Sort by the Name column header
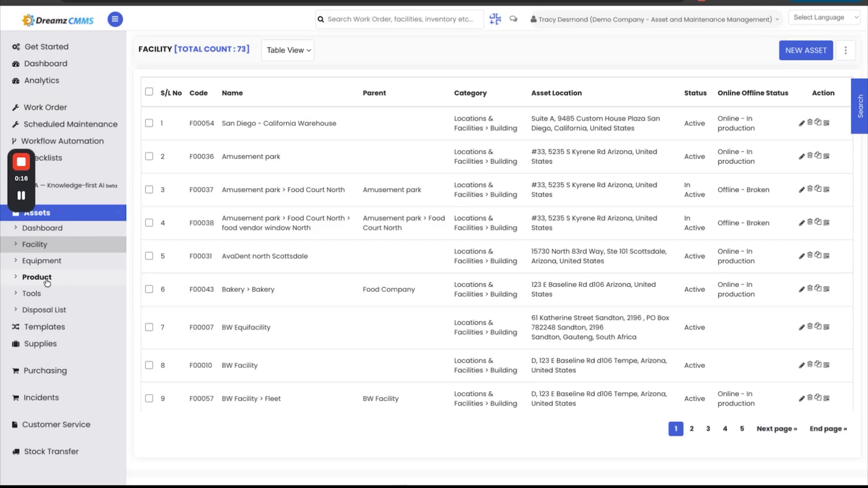868x488 pixels. pyautogui.click(x=232, y=93)
